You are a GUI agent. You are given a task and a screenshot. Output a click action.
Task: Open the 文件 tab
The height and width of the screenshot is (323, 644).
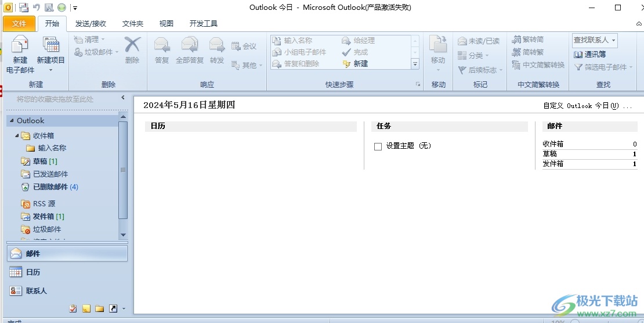[19, 24]
